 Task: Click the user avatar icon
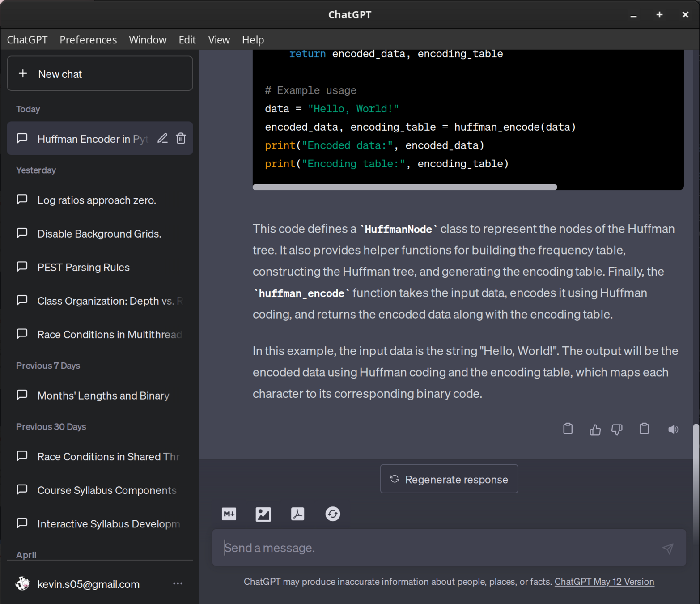pyautogui.click(x=22, y=583)
